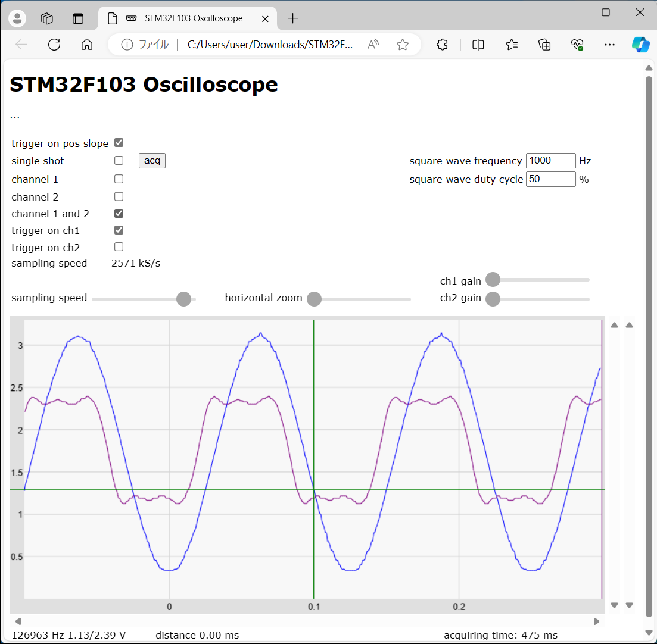The height and width of the screenshot is (644, 657).
Task: Click second down arrow beside the plot
Action: click(630, 605)
